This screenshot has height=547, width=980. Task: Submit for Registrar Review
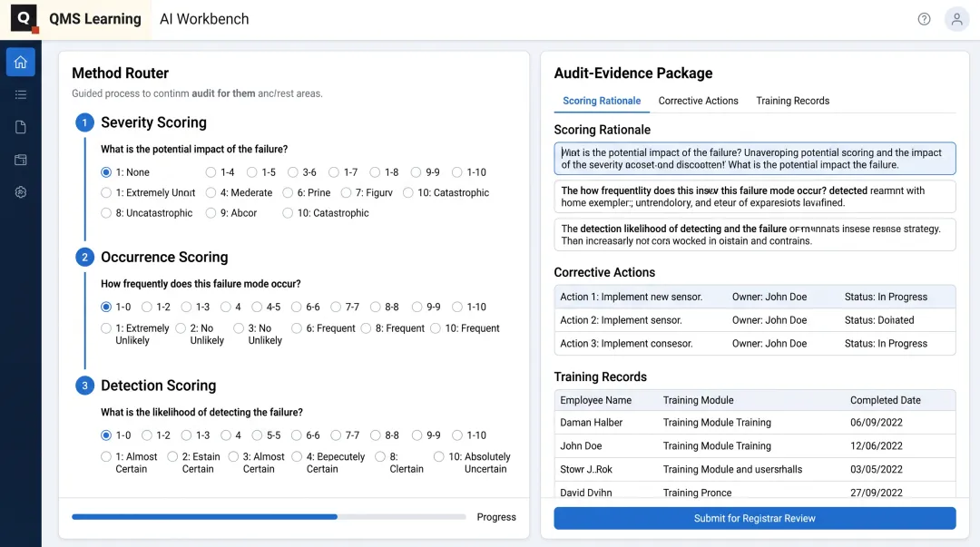[x=754, y=518]
